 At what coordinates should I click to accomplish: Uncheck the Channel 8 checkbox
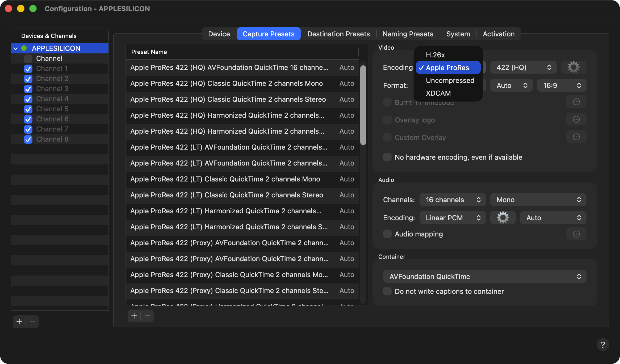coord(28,139)
